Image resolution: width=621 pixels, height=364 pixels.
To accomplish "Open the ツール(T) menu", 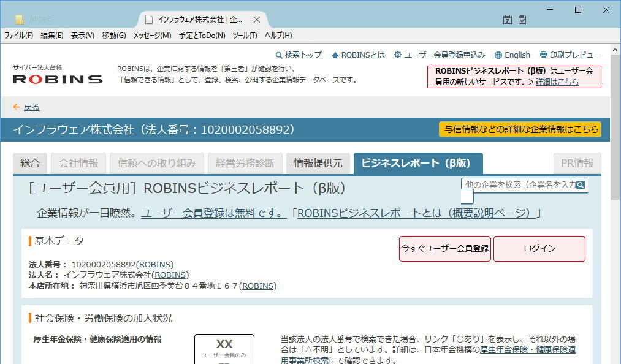I will tap(245, 36).
